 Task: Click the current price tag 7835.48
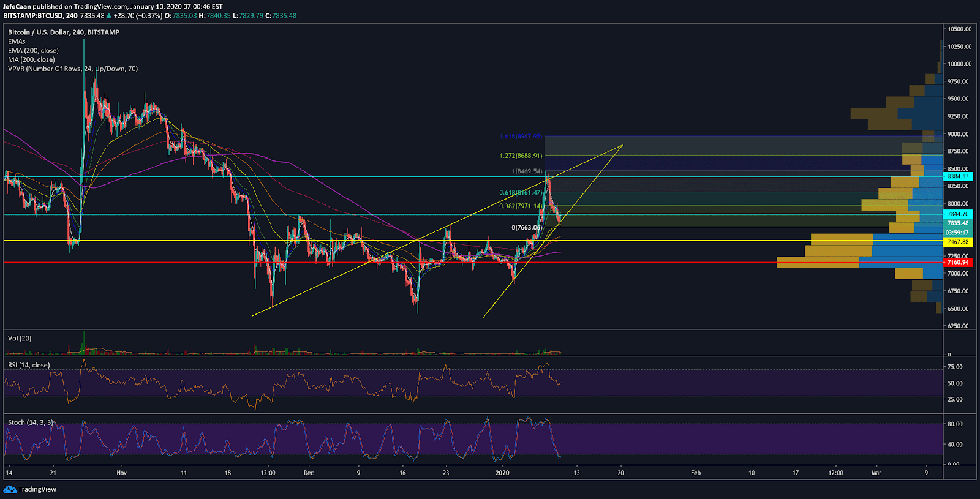tap(958, 223)
